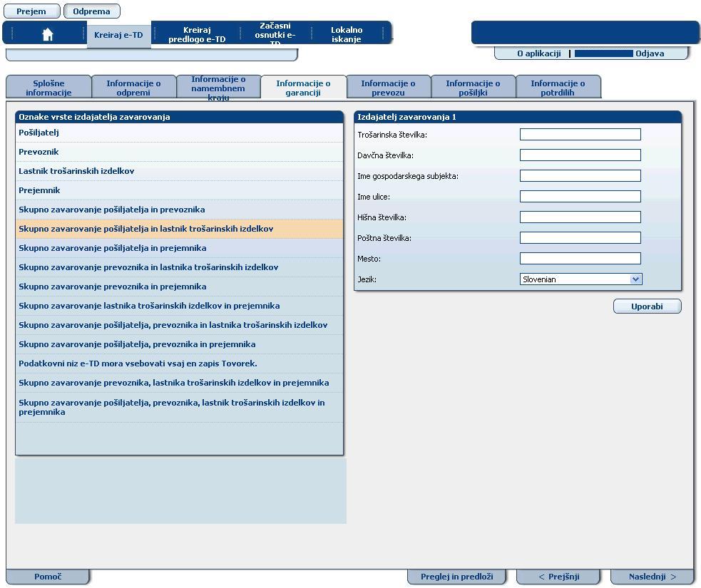Viewport: 701px width, 588px height.
Task: Click Preglej in predloži button
Action: tap(457, 577)
